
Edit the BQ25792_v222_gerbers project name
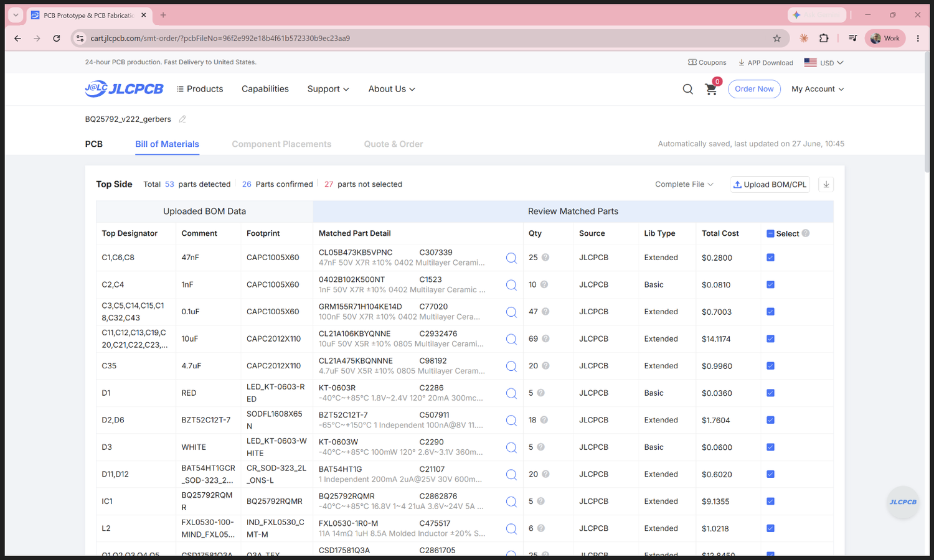pyautogui.click(x=182, y=119)
